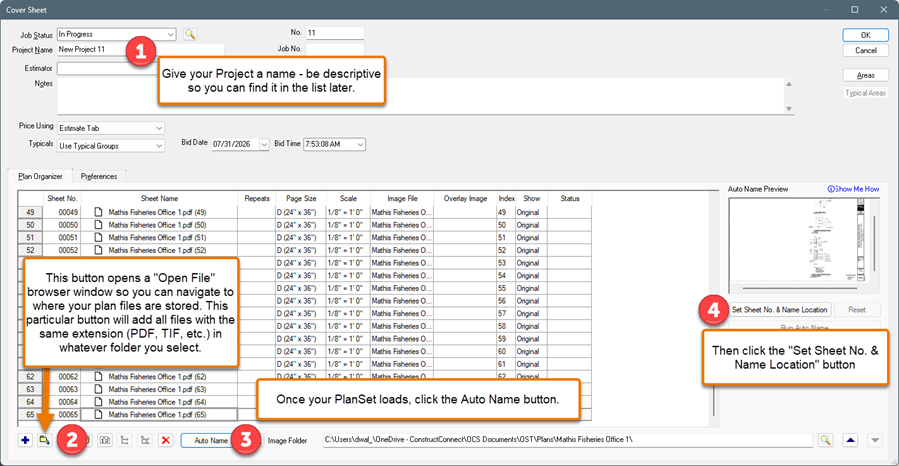Screen dimensions: 899x466
Task: Click the insert row icon left of red X
Action: (125, 440)
